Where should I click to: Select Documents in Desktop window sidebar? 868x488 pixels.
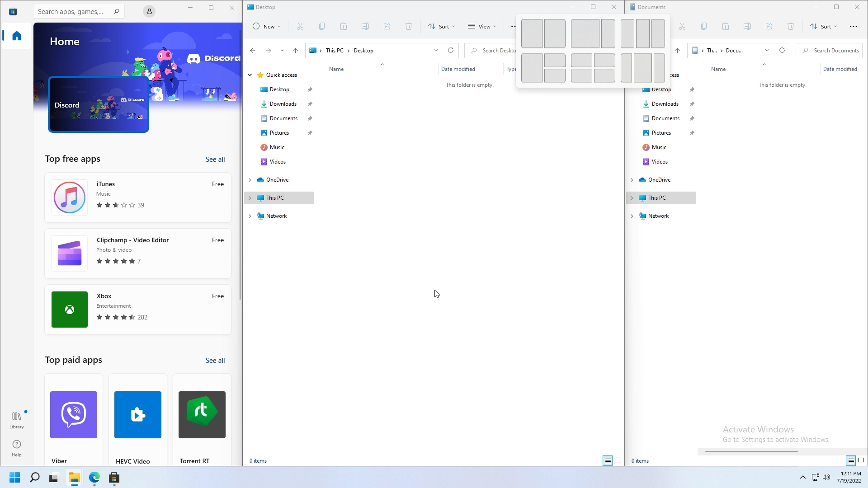coord(283,118)
